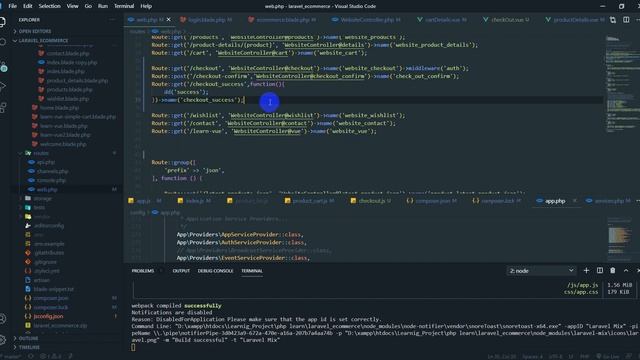Switch to checkout.js tab in lower editor
Screen dimensions: 640x360
pyautogui.click(x=371, y=201)
